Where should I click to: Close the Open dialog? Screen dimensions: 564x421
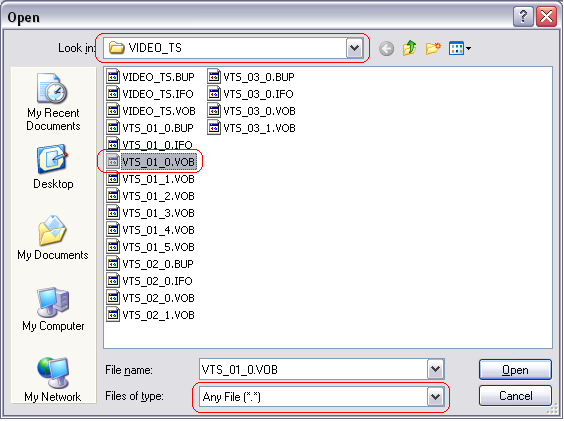(546, 17)
